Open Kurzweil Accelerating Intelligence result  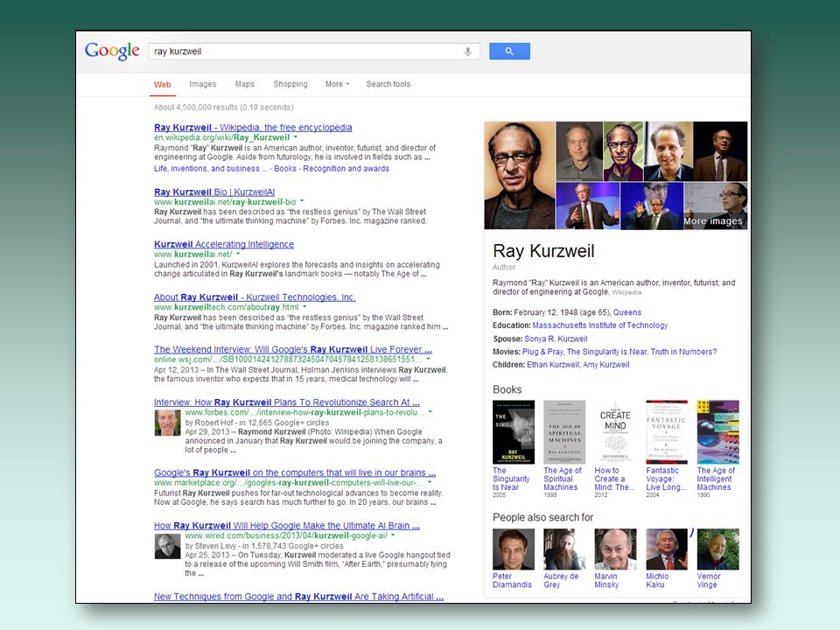click(224, 244)
